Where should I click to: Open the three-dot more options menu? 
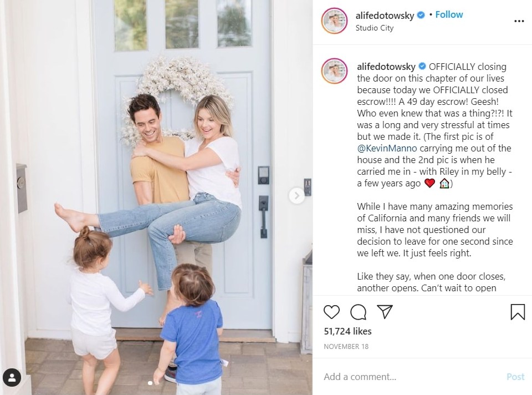519,21
